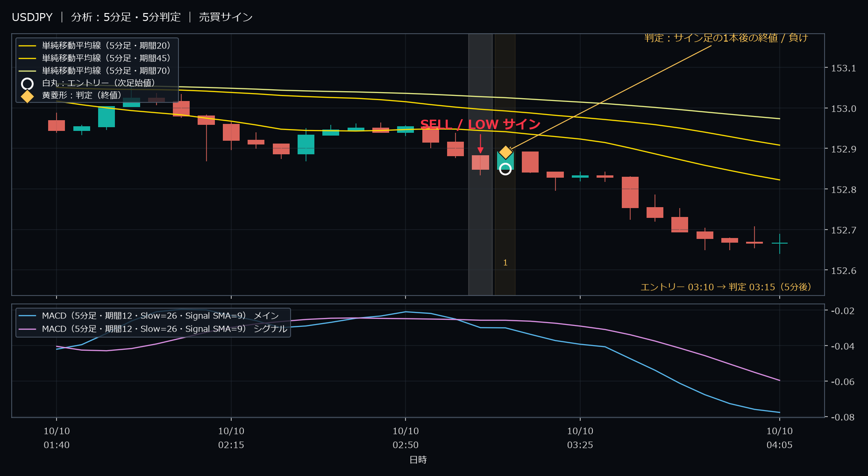Click the legend text 白丸：エントリー（次足始値）
The height and width of the screenshot is (476, 868).
(99, 83)
